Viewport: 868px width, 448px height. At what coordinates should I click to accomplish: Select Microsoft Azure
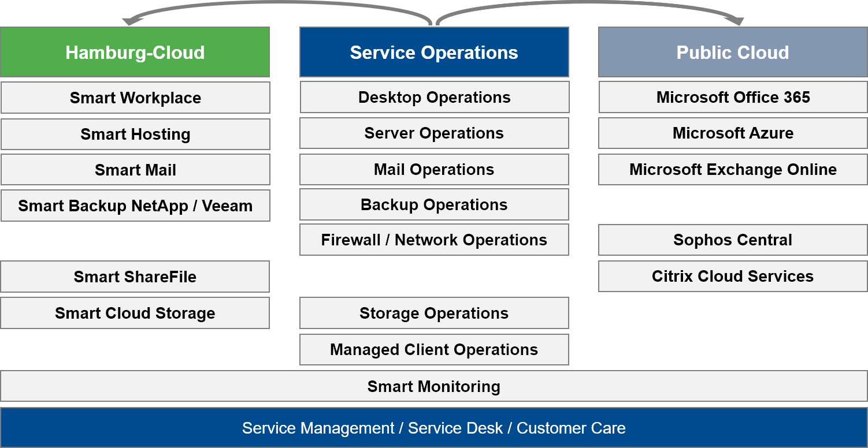click(x=733, y=133)
